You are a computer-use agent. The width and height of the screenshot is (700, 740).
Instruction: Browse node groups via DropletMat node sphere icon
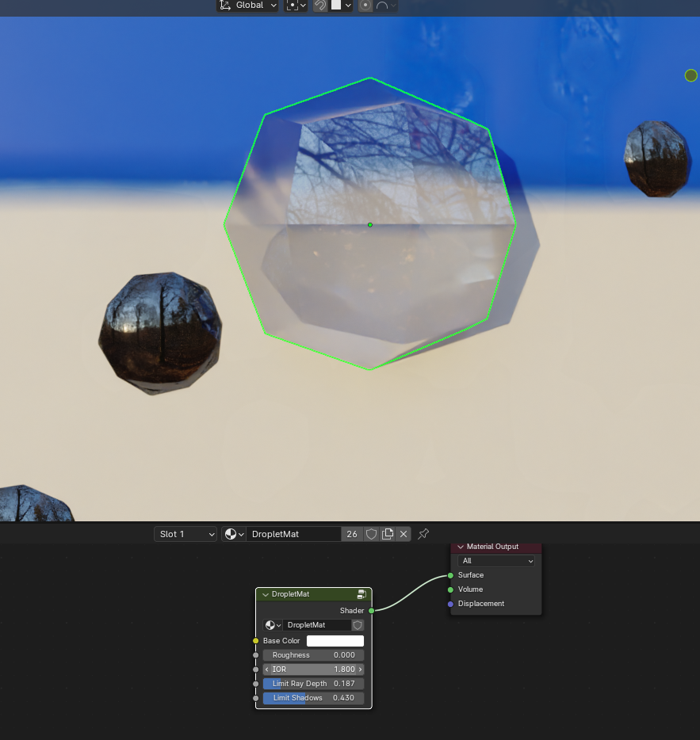[273, 625]
